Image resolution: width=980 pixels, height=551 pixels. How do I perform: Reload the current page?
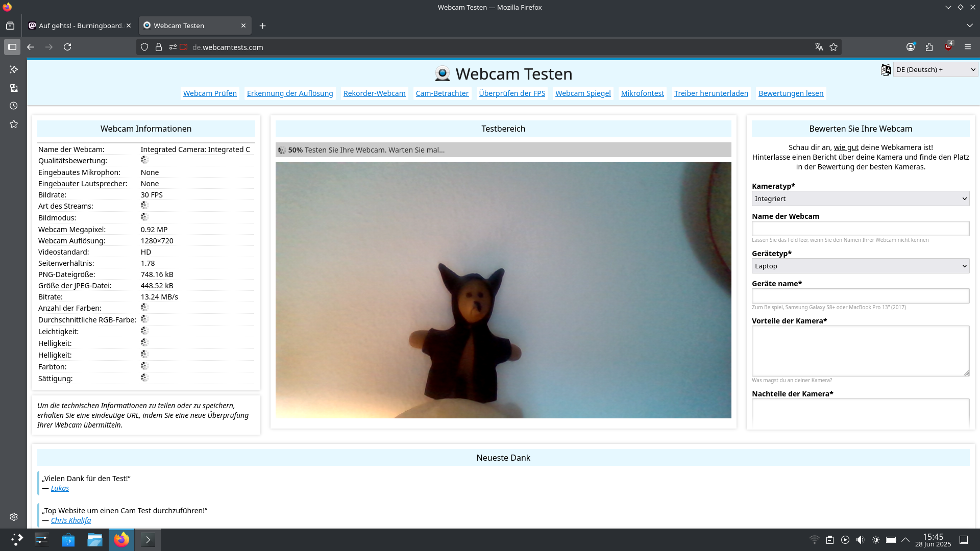click(x=67, y=47)
